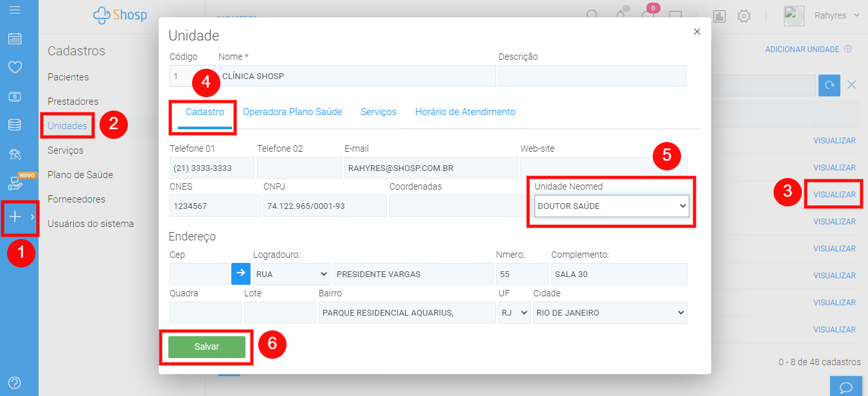Click the heart icon in the sidebar
Viewport: 868px width, 396px height.
tap(15, 67)
